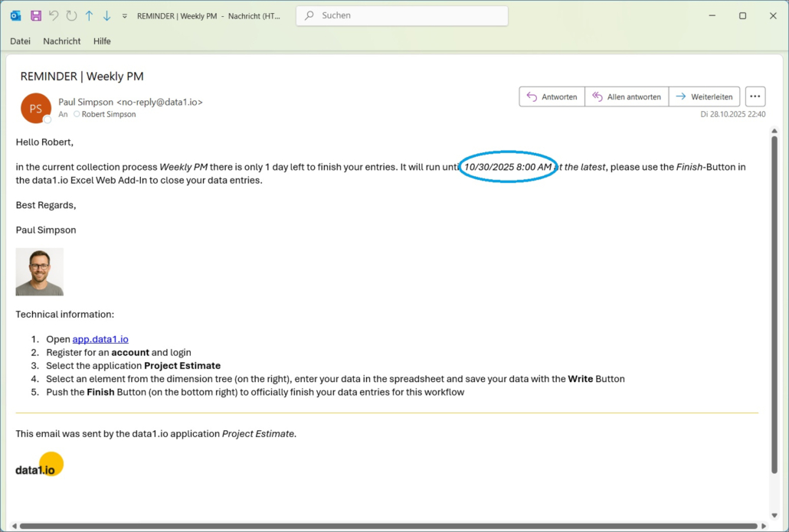The width and height of the screenshot is (789, 532).
Task: Save the message with the floppy disk icon
Action: click(35, 15)
